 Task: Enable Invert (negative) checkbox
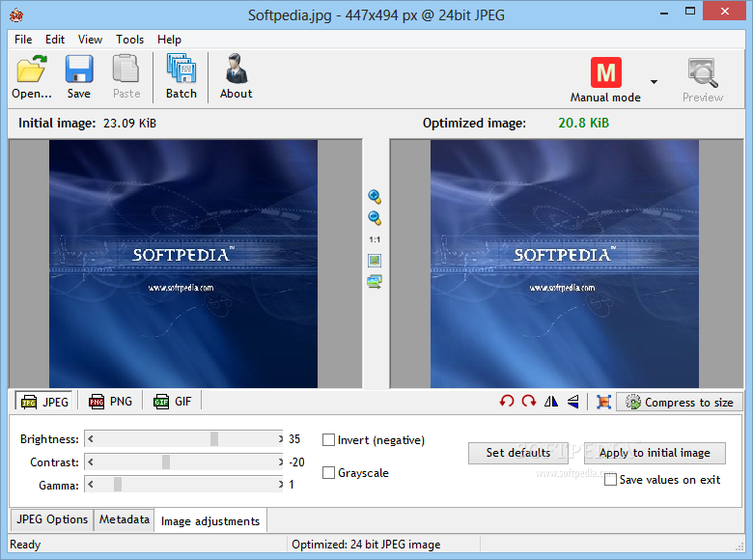coord(328,440)
